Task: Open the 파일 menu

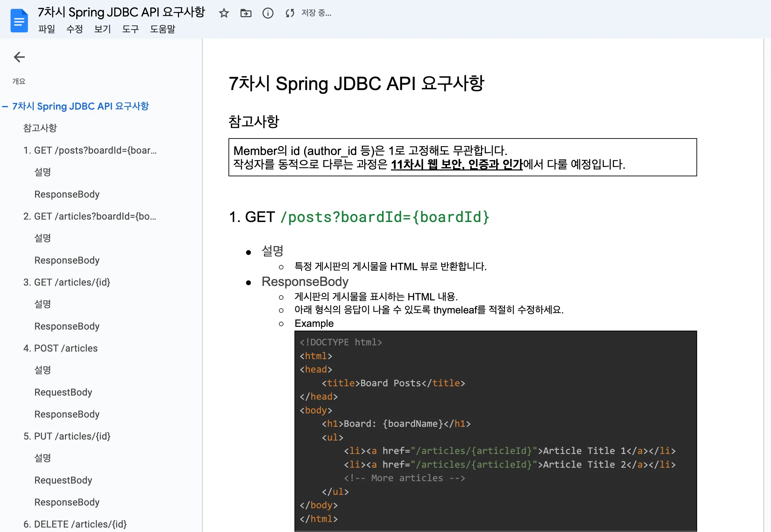Action: click(46, 29)
